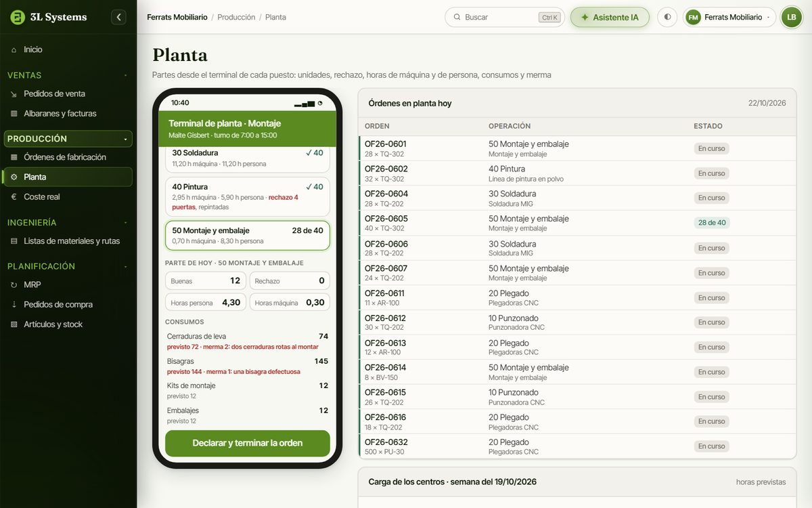This screenshot has height=508, width=812.
Task: Click the Horas máquina field
Action: click(x=290, y=303)
